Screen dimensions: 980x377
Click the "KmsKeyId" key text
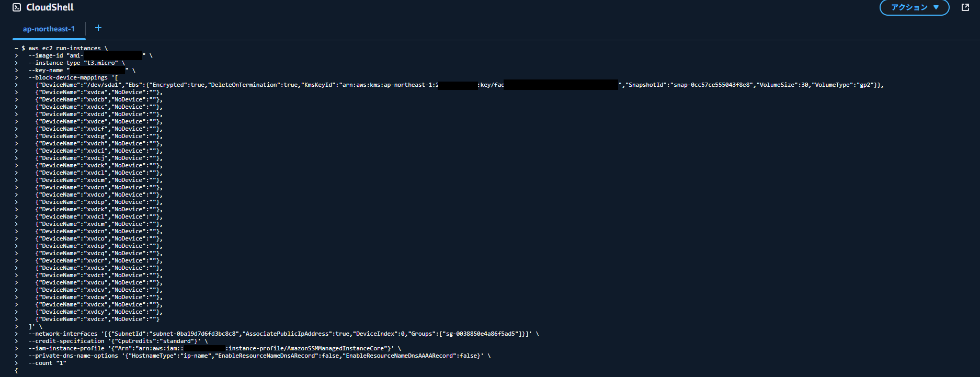[x=318, y=85]
